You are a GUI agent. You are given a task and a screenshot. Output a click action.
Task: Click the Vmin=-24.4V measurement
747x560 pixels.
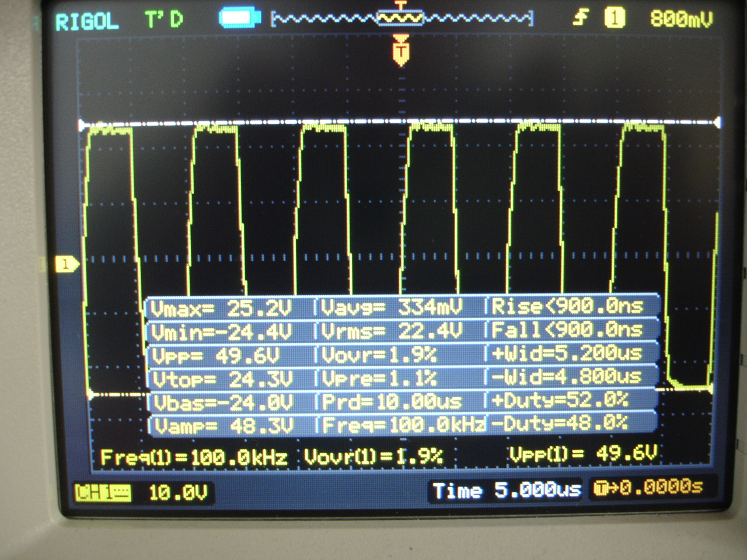coord(221,332)
